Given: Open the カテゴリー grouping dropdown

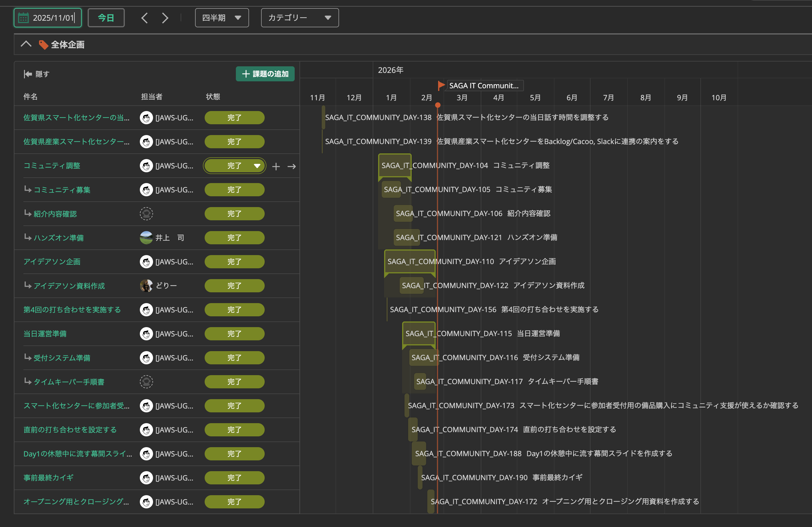Looking at the screenshot, I should pos(299,18).
